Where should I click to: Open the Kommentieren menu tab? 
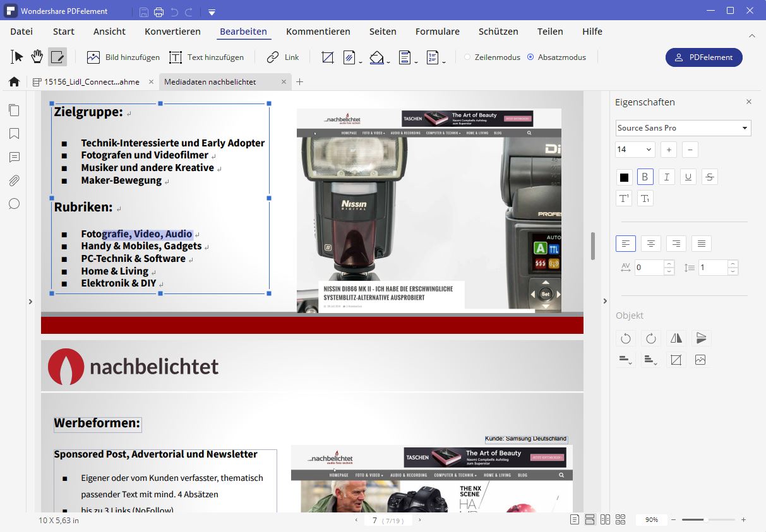[x=318, y=32]
